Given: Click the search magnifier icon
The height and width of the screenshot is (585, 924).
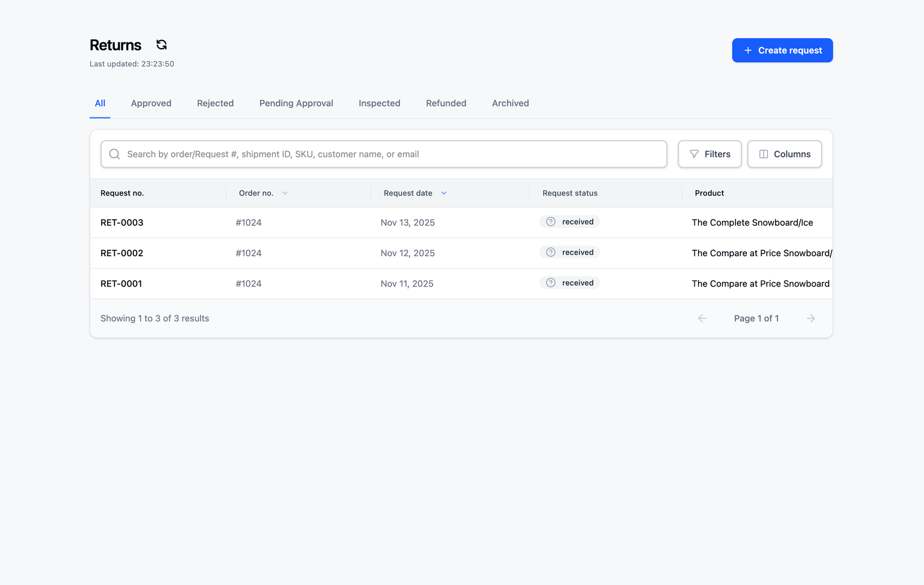Looking at the screenshot, I should [x=114, y=154].
